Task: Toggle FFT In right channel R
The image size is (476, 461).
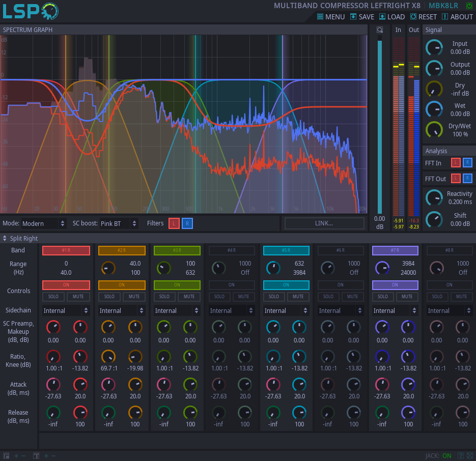Action: pos(467,163)
